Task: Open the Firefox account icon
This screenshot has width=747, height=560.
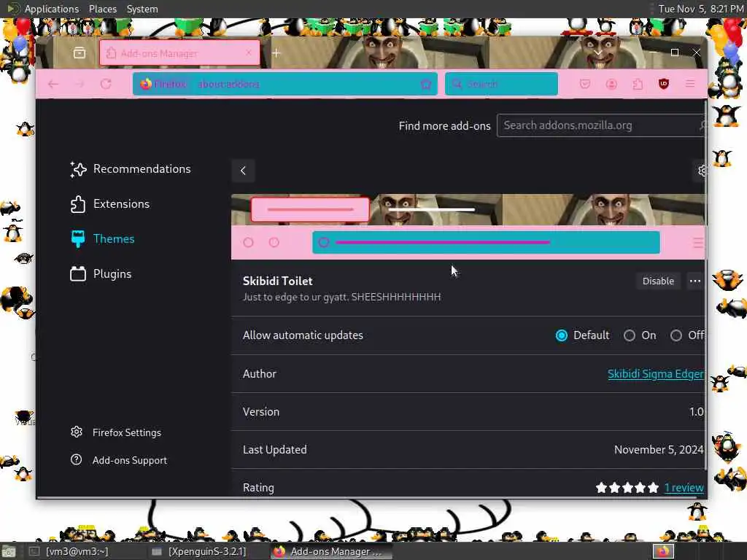Action: (x=611, y=84)
